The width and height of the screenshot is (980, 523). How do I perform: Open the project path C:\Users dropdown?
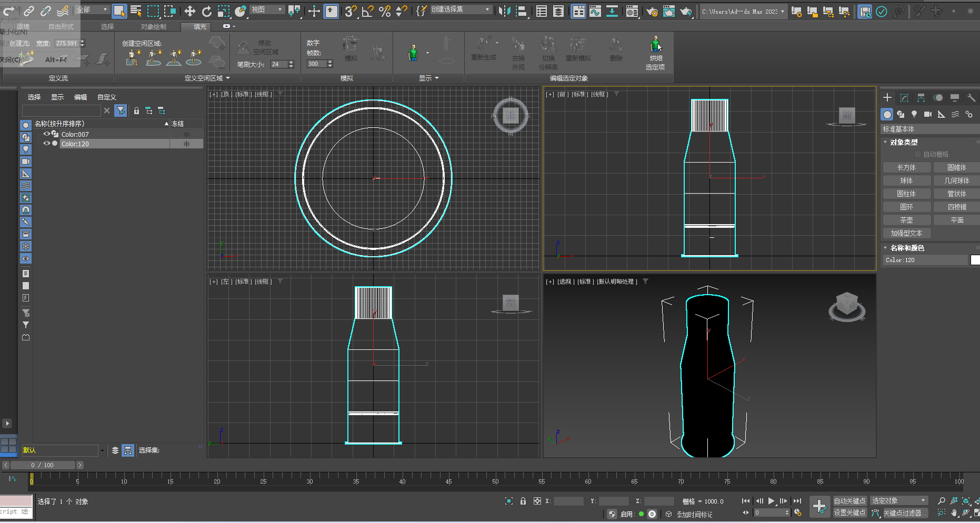(744, 12)
